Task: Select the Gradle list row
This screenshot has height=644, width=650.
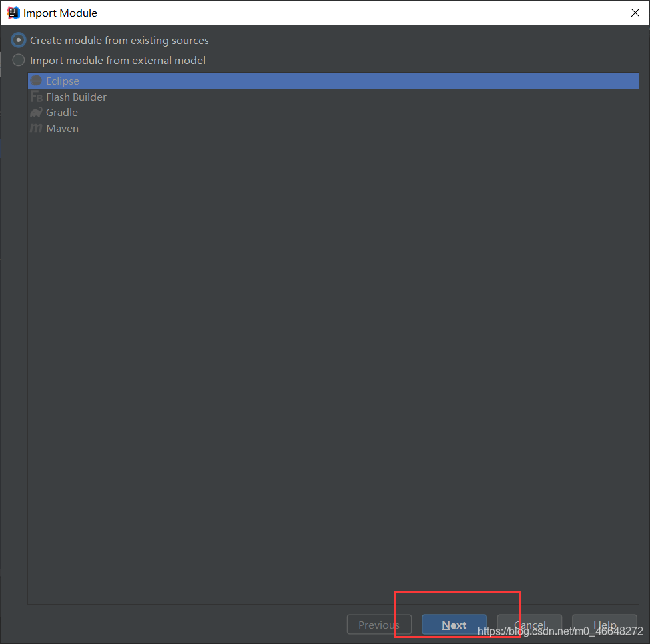Action: pos(333,112)
